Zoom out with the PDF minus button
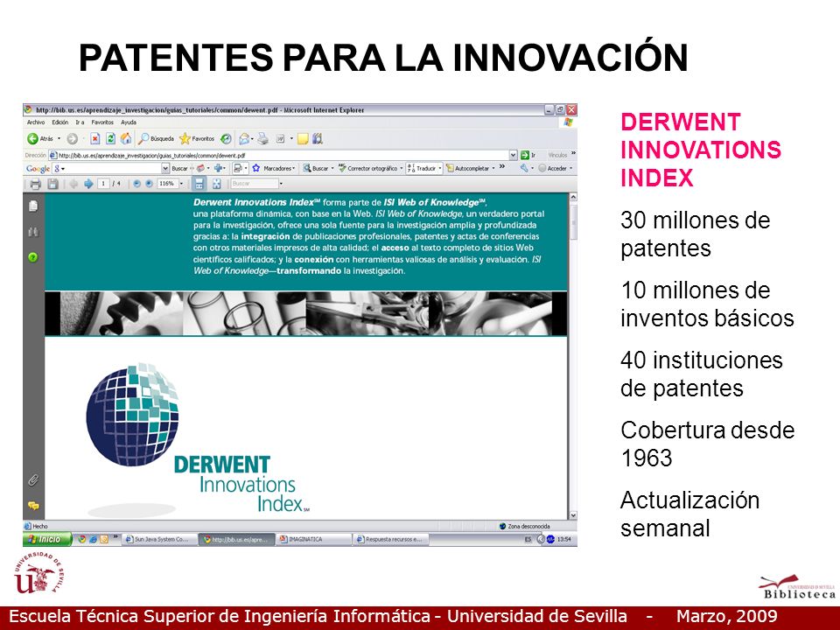 [136, 184]
